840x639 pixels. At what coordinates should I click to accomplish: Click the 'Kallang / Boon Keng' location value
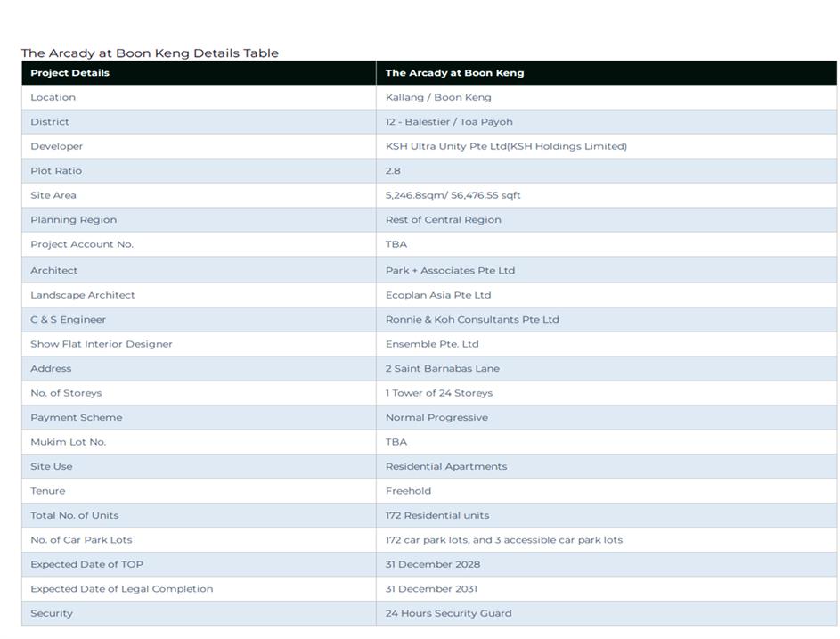click(438, 97)
